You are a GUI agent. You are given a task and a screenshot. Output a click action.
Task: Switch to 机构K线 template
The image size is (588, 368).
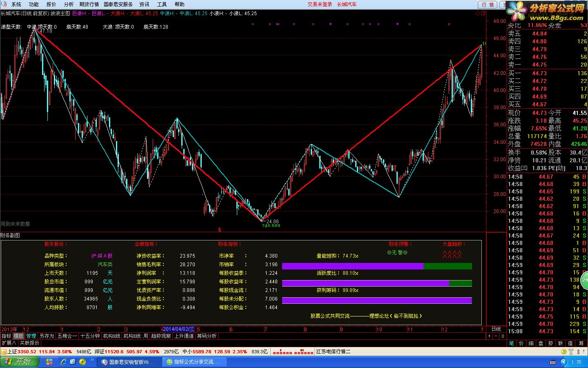point(111,336)
